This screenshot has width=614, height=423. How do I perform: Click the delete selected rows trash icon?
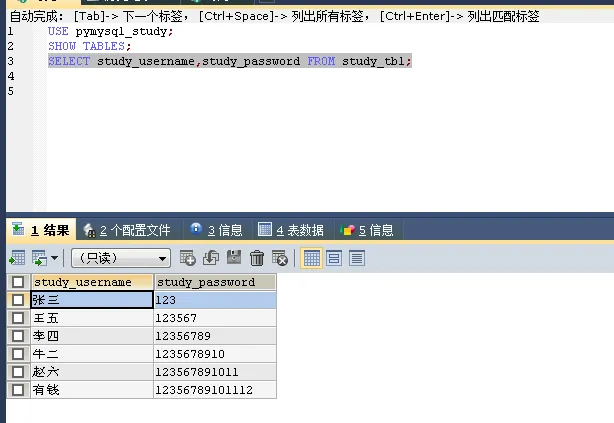click(x=257, y=258)
